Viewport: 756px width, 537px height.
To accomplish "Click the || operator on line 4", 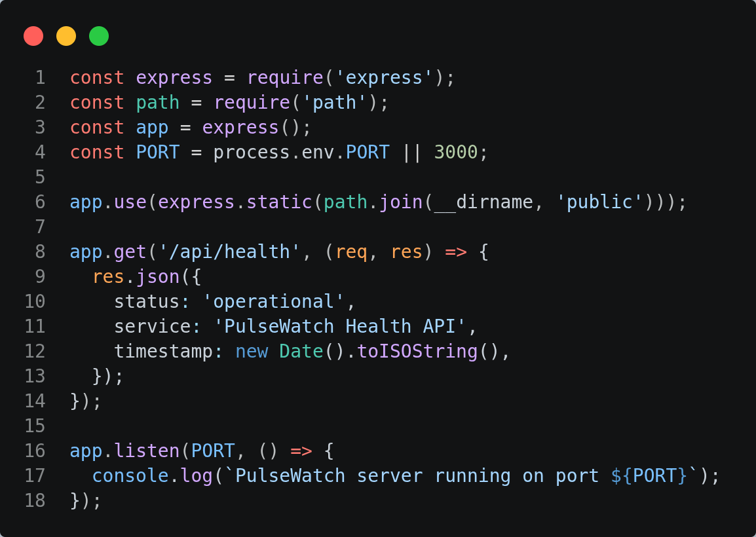I will [412, 153].
